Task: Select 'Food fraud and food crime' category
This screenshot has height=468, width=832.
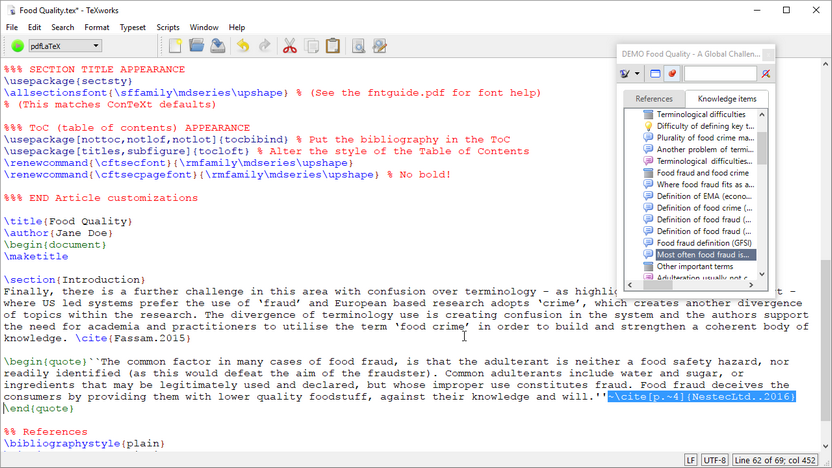Action: [703, 172]
